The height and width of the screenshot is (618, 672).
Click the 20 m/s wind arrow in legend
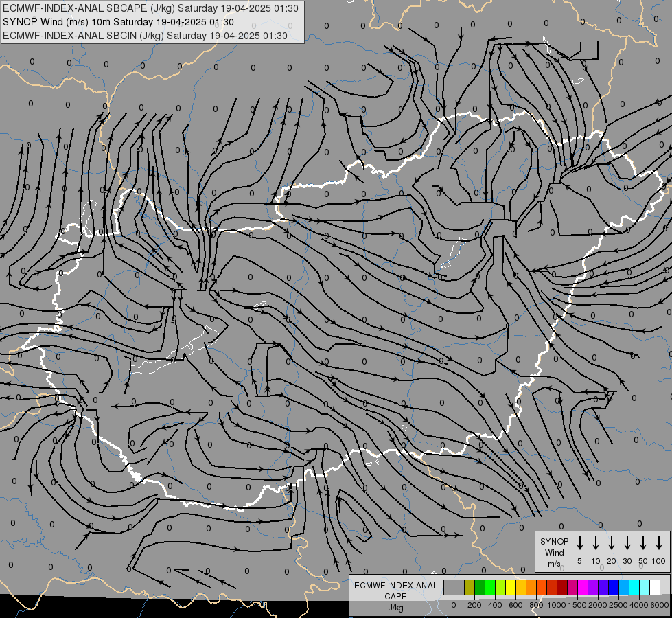pos(612,543)
